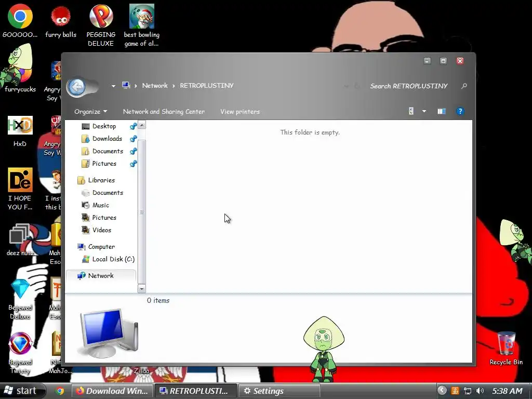Image resolution: width=532 pixels, height=399 pixels.
Task: Select the Recycle Bin desktop icon
Action: point(506,349)
